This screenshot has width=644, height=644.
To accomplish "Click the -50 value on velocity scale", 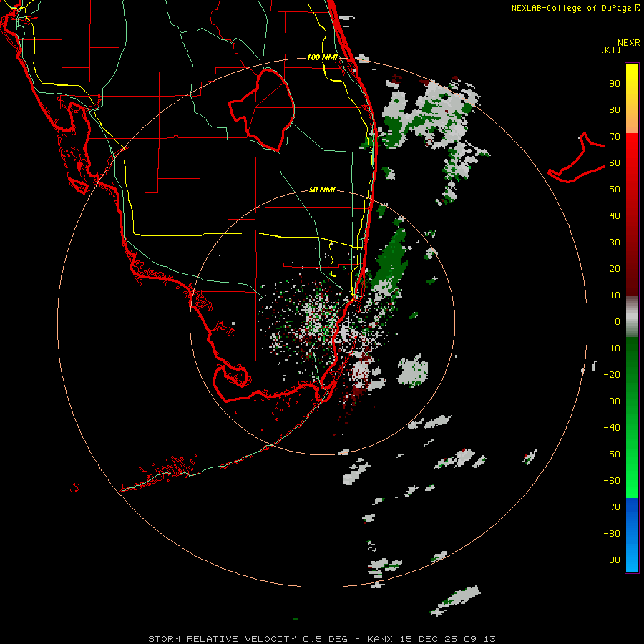I will (x=612, y=454).
